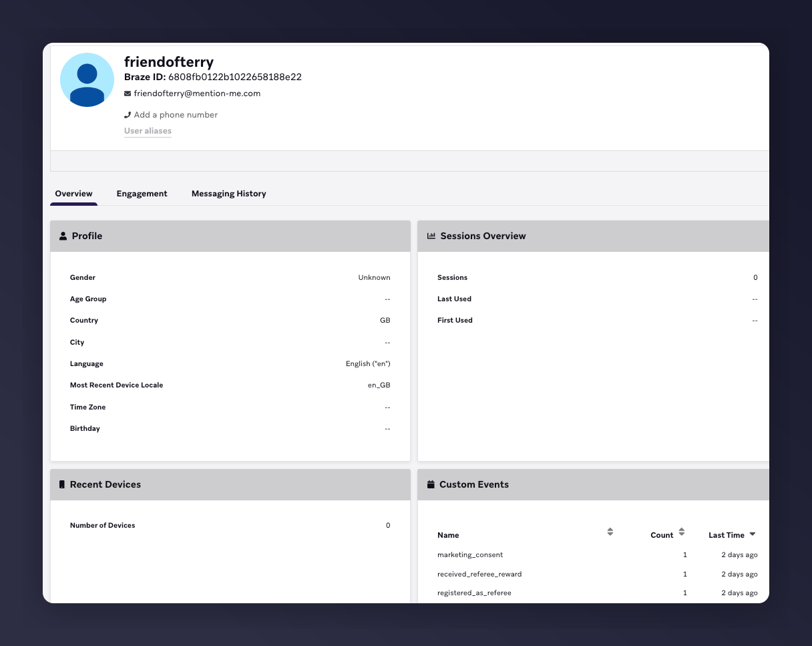
Task: Select the received_referee_reward event row
Action: pos(598,574)
